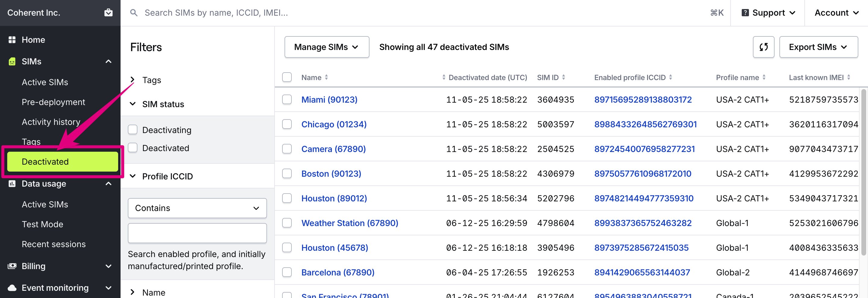Open the Chicago (01234) SIM link
This screenshot has height=298, width=868.
click(x=334, y=124)
